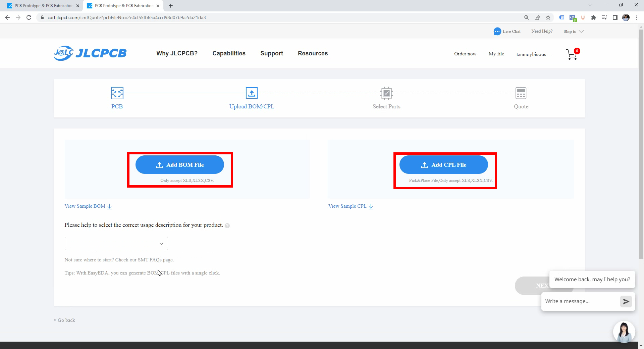The image size is (644, 349).
Task: Open the Capabilities menu
Action: click(229, 53)
